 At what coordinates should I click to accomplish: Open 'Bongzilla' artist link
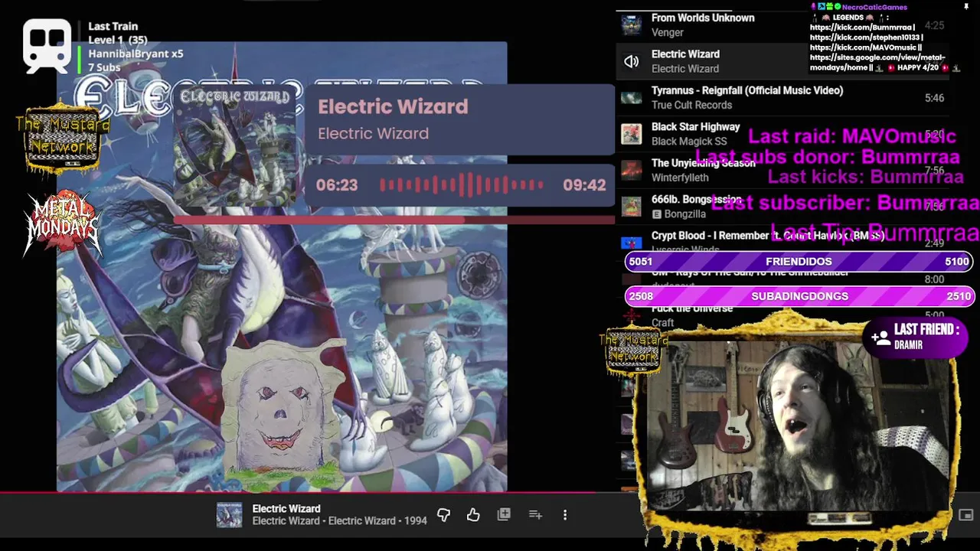click(x=684, y=214)
